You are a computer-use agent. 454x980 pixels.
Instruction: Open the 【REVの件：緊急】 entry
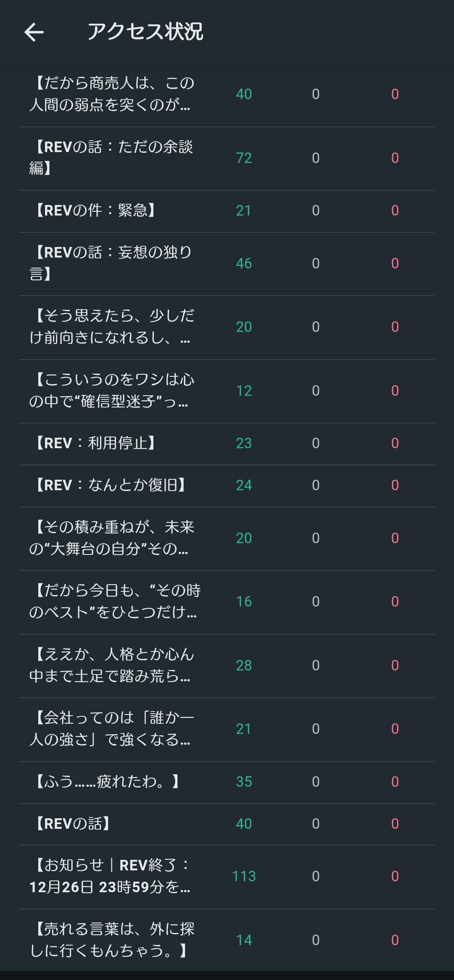click(95, 210)
